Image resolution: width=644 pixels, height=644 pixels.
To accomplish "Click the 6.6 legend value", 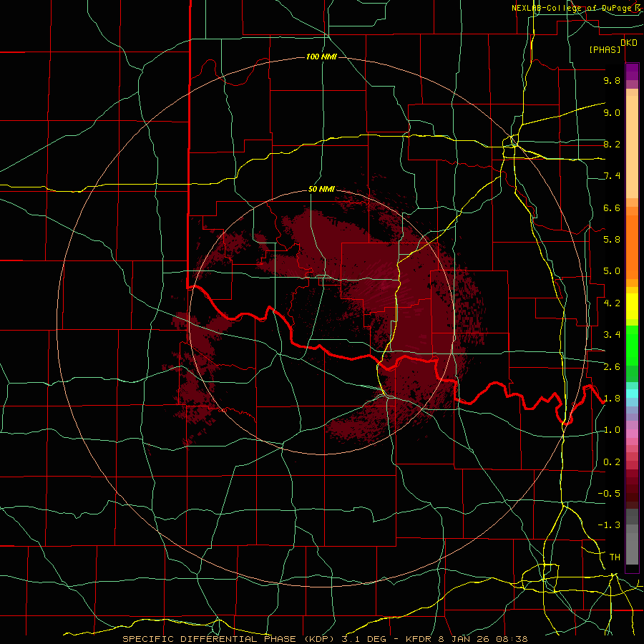I will pos(612,208).
